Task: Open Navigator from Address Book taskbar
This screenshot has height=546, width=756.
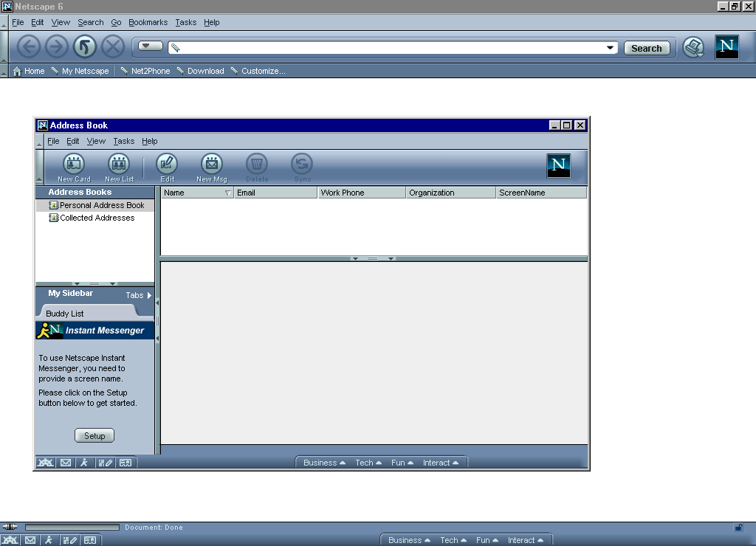Action: (46, 463)
